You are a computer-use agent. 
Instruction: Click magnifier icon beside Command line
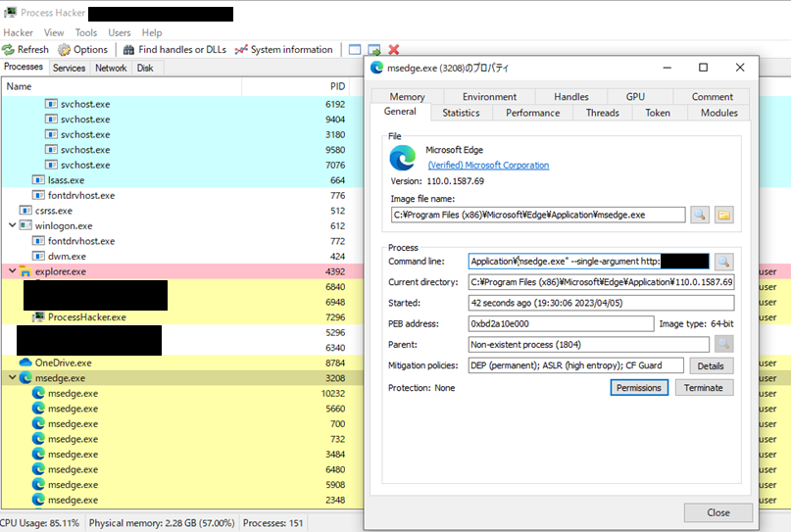(723, 262)
